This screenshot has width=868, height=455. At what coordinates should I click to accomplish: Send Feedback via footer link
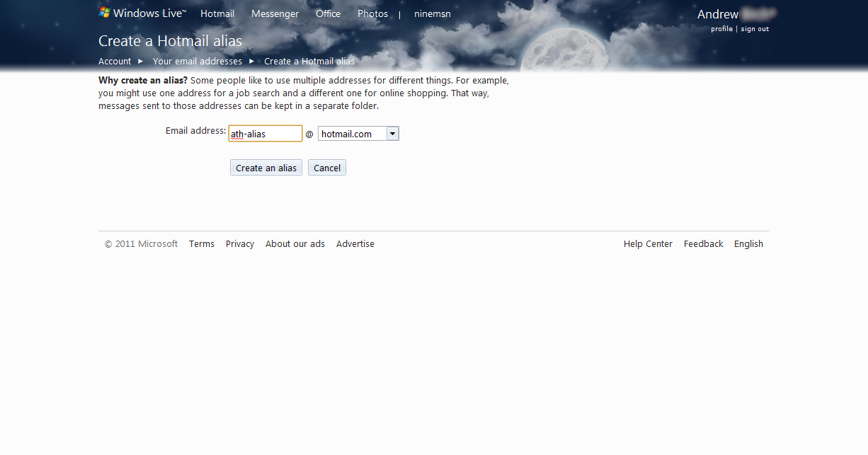tap(704, 243)
